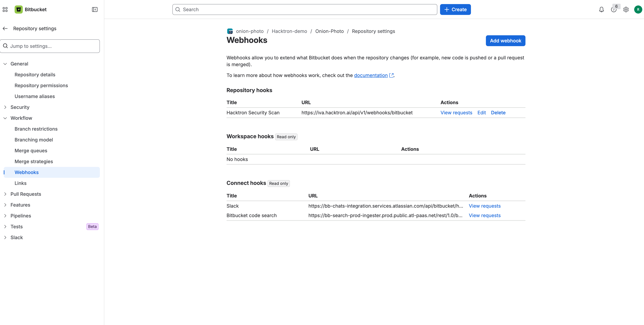Click the search magnifier icon in the top bar
Screen dimensions: 644x325
pyautogui.click(x=178, y=9)
